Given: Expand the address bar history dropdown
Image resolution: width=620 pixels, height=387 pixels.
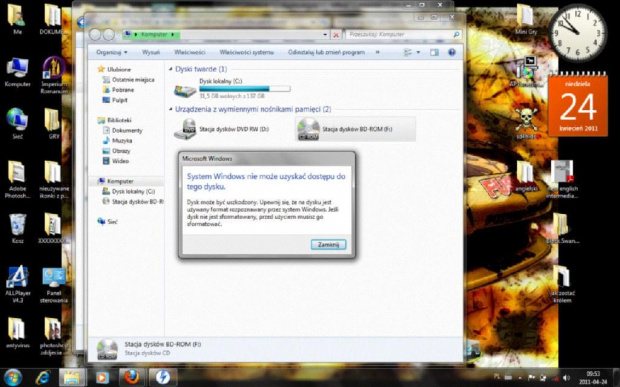Looking at the screenshot, I should [325, 35].
